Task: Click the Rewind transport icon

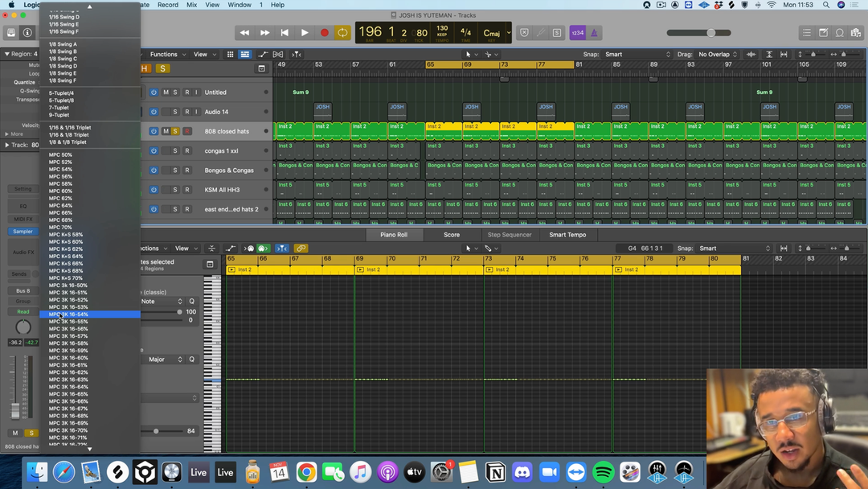Action: pyautogui.click(x=244, y=33)
